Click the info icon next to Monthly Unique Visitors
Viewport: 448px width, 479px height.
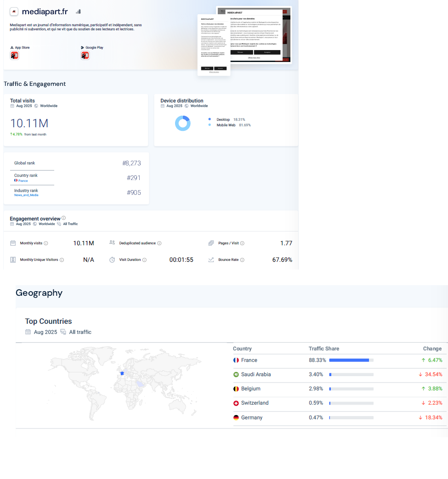62,260
